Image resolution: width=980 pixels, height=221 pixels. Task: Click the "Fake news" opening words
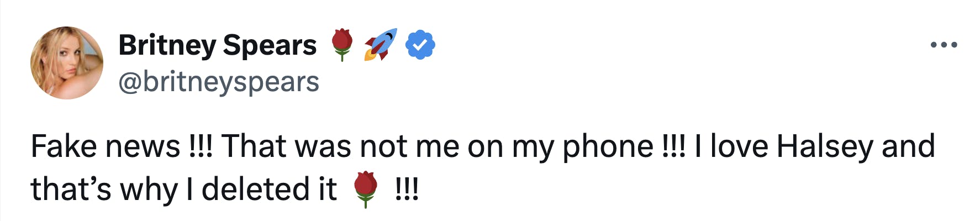pyautogui.click(x=106, y=146)
